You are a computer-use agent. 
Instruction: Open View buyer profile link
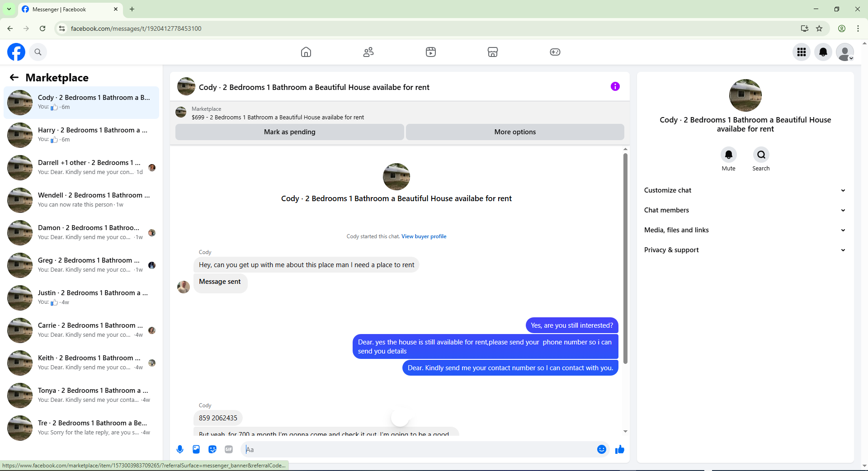point(424,236)
